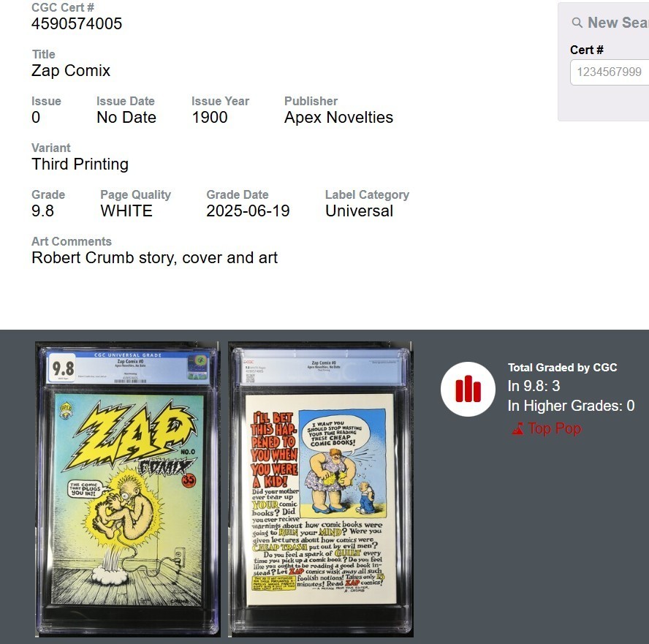Open the back cover slab image

(320, 489)
